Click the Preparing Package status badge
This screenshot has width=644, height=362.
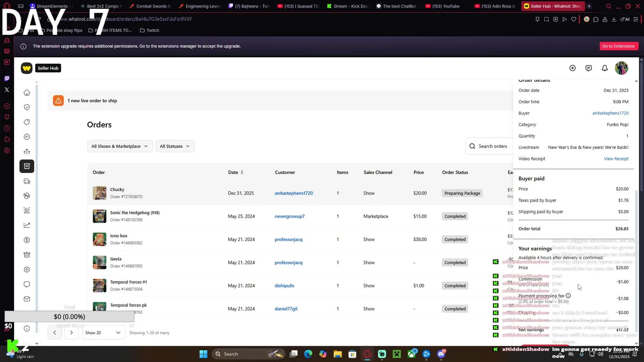462,193
